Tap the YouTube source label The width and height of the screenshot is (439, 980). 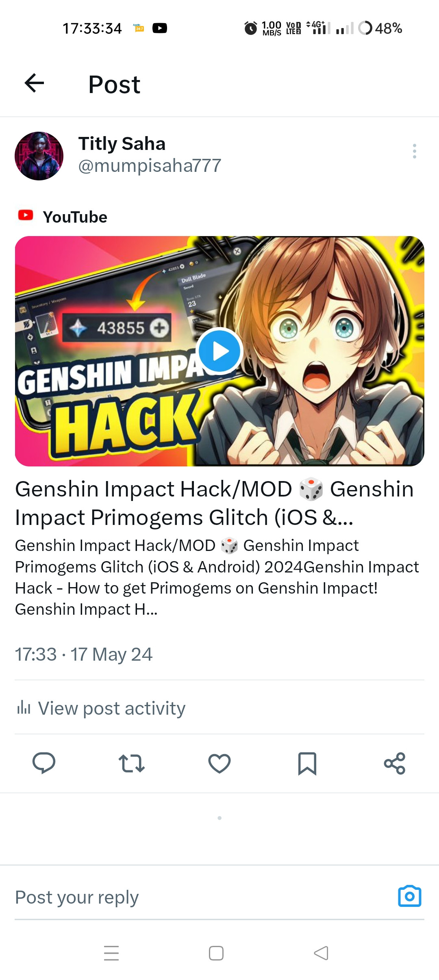click(x=75, y=217)
